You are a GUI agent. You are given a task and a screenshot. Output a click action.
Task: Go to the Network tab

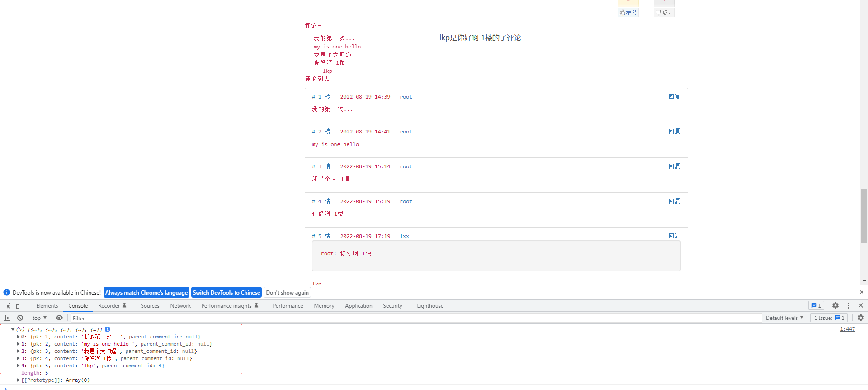coord(180,306)
